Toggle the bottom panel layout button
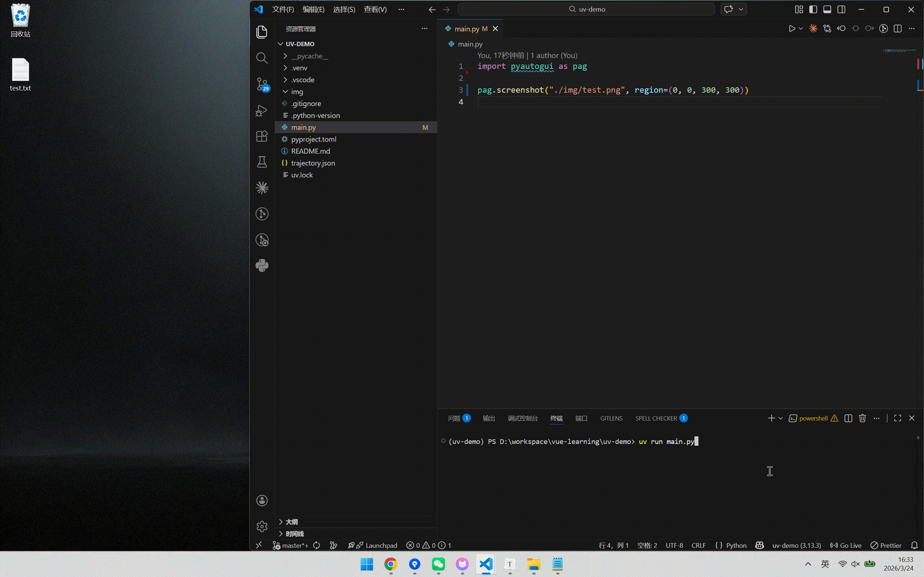Screen dimensions: 924x577 [827, 9]
